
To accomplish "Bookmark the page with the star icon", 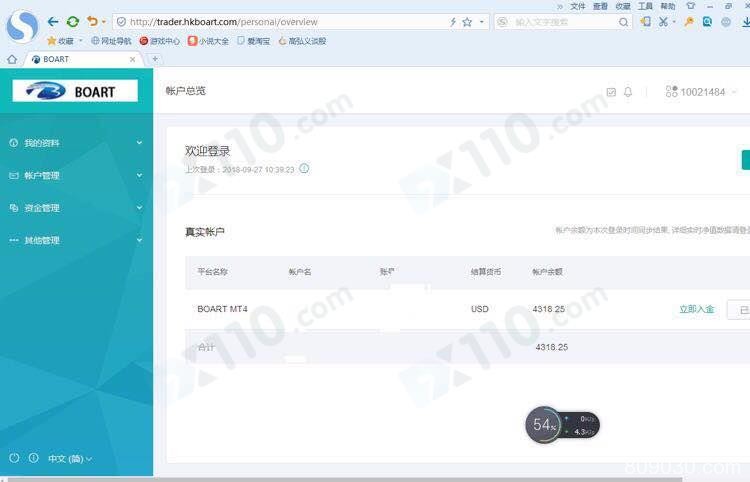I will pos(467,22).
